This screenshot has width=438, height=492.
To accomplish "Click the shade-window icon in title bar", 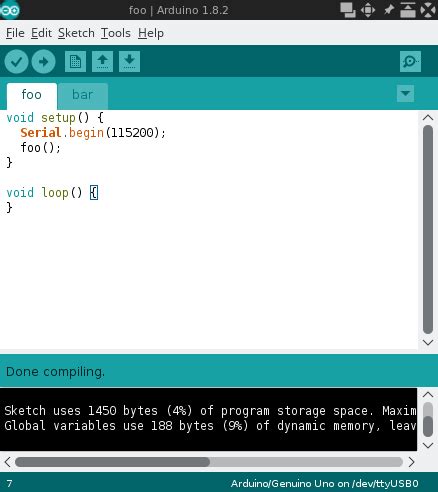I will click(408, 10).
